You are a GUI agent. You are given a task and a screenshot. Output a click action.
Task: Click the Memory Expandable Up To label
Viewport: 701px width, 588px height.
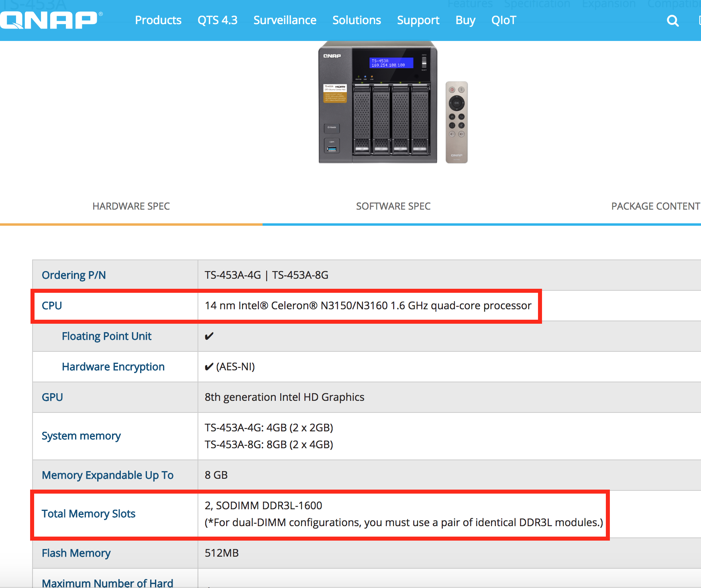(108, 475)
